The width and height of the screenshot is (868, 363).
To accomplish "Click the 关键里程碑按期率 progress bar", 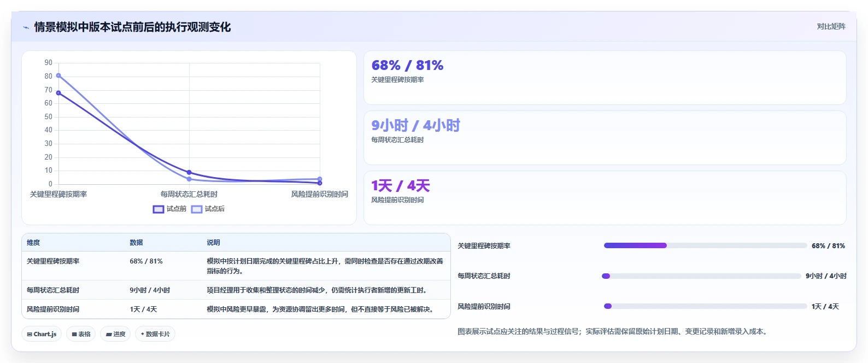I will 705,245.
